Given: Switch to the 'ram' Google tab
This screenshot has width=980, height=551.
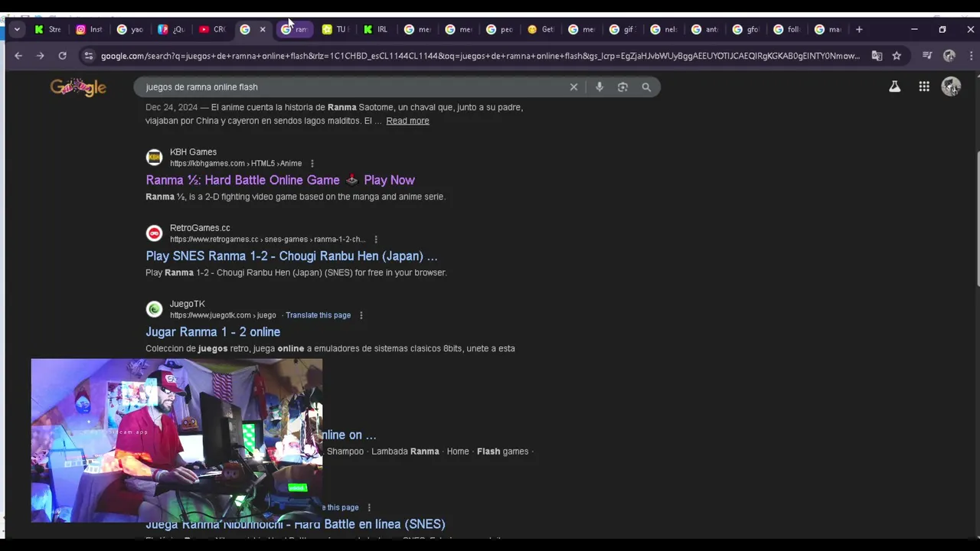Looking at the screenshot, I should point(294,29).
